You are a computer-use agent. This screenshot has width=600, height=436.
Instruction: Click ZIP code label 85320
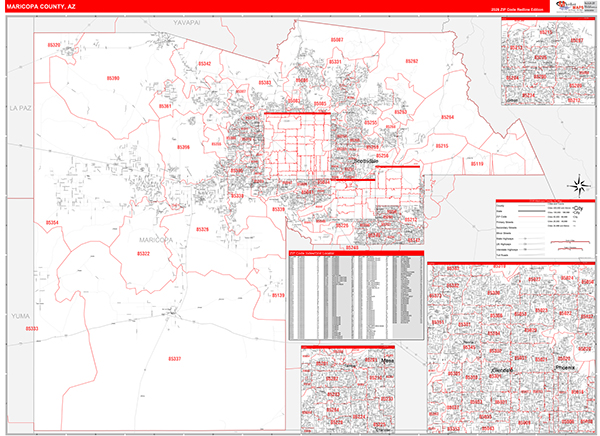coord(54,45)
